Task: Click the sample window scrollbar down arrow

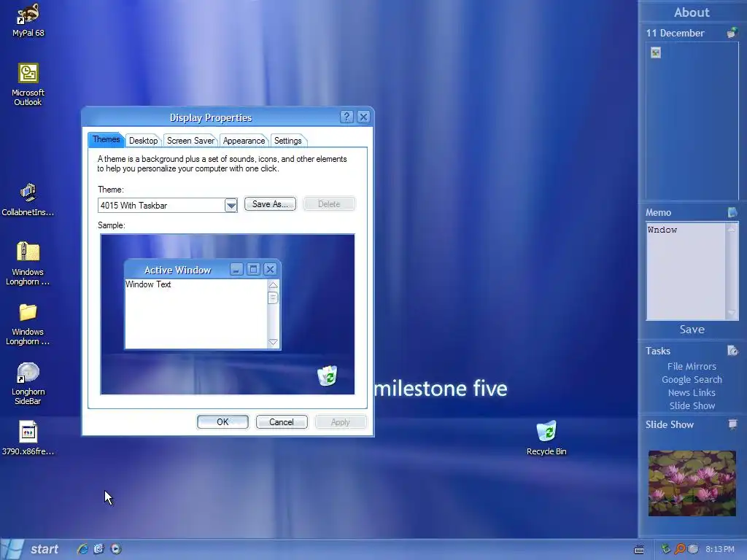Action: (x=273, y=342)
